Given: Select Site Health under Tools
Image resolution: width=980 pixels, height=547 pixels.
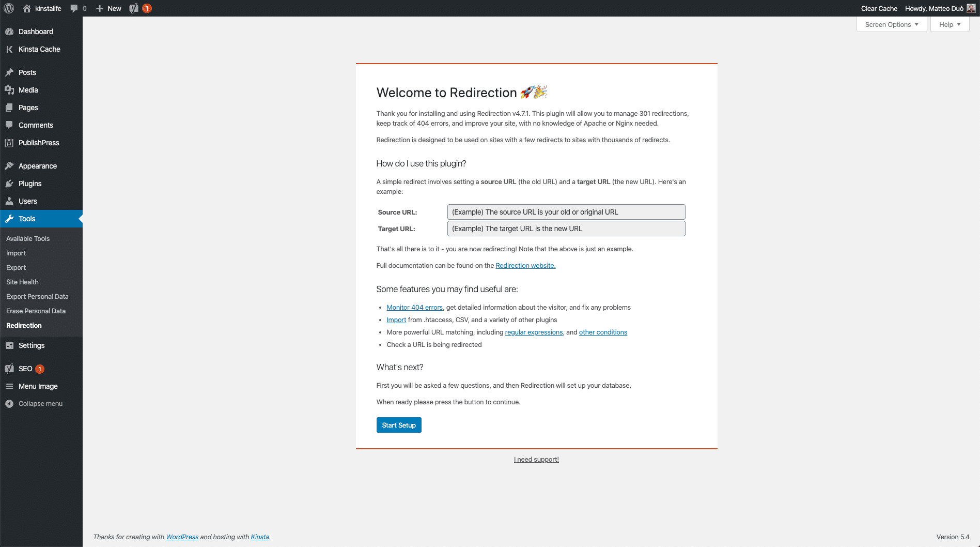Looking at the screenshot, I should click(22, 282).
